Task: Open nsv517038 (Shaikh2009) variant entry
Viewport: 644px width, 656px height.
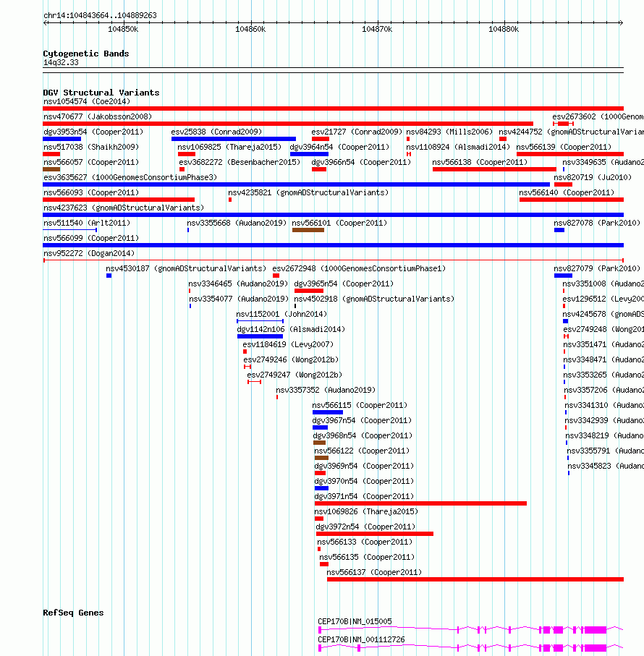Action: 91,148
